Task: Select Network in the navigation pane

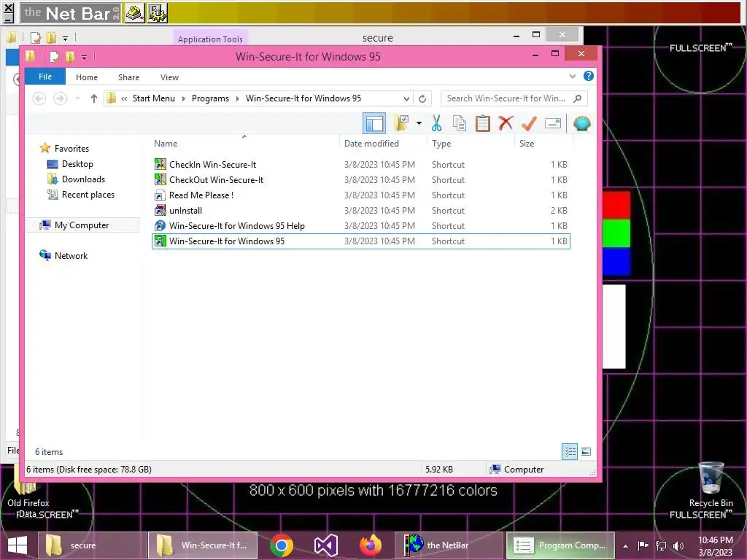Action: (x=71, y=255)
